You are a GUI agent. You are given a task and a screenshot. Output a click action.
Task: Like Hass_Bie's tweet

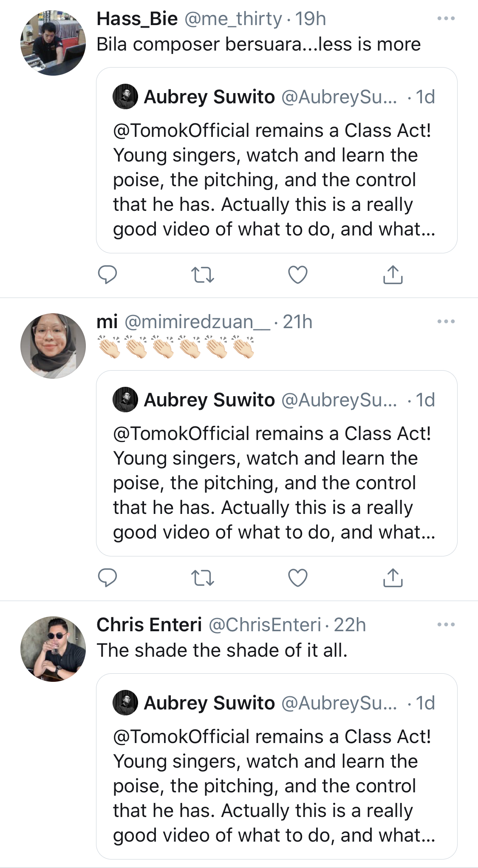[298, 275]
